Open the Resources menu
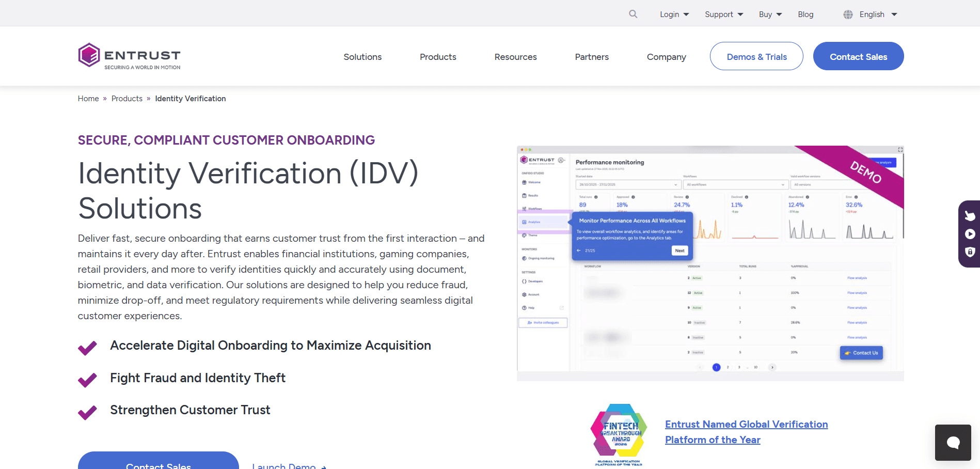Screen dimensions: 980x469 pos(515,57)
